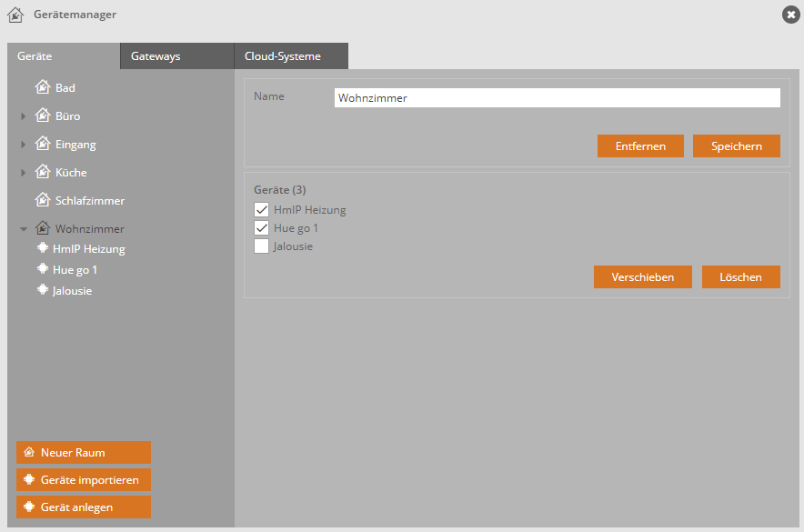Click the Bad room house icon

coord(42,87)
